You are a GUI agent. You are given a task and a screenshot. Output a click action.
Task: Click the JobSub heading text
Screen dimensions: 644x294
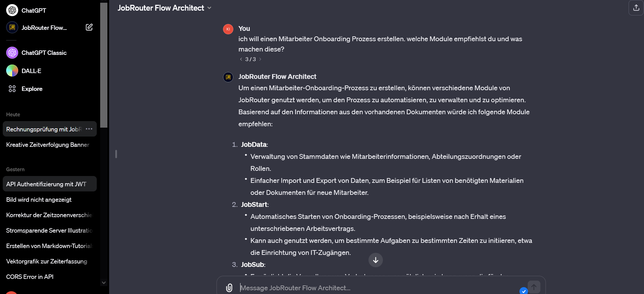click(x=253, y=264)
